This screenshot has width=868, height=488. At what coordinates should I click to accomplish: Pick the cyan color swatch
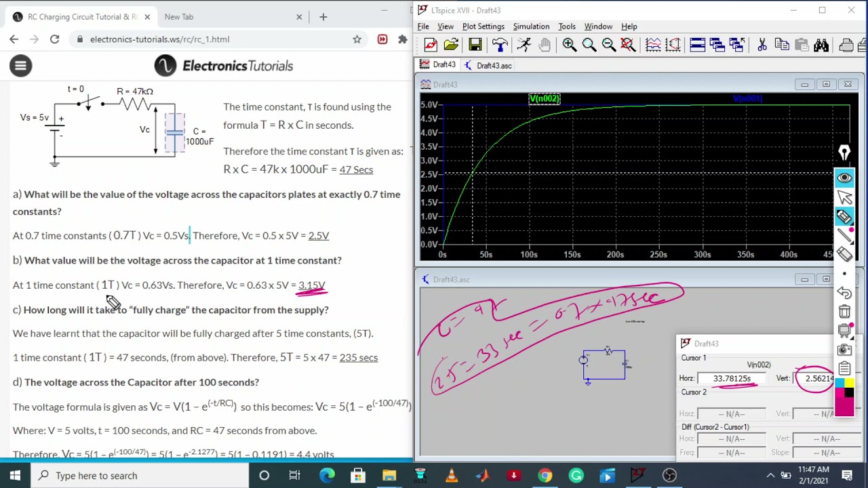pos(840,384)
